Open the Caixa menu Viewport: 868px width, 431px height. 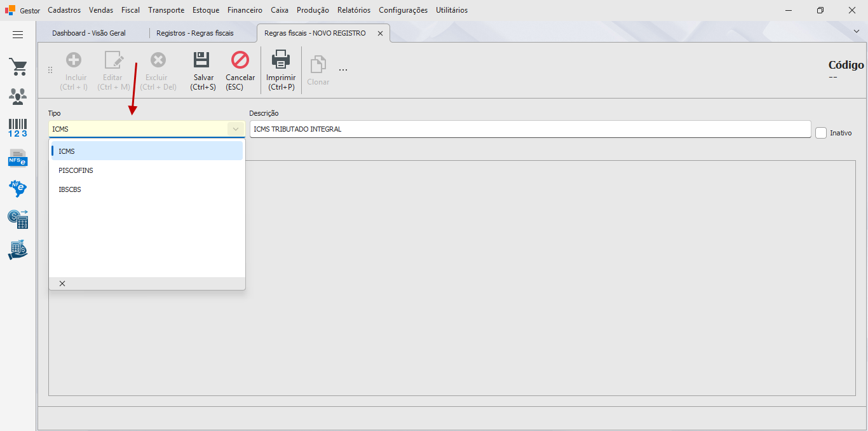click(x=280, y=10)
